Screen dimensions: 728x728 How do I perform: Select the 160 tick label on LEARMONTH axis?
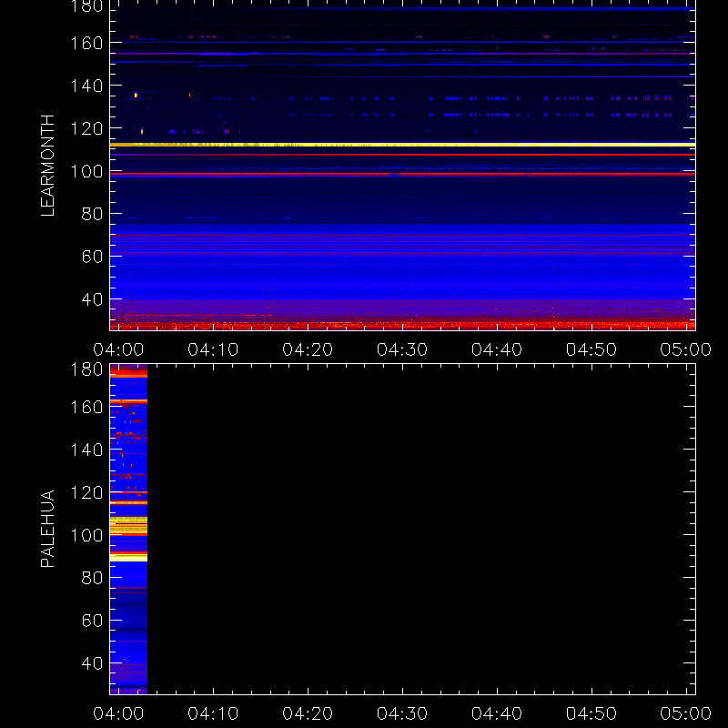[x=86, y=43]
